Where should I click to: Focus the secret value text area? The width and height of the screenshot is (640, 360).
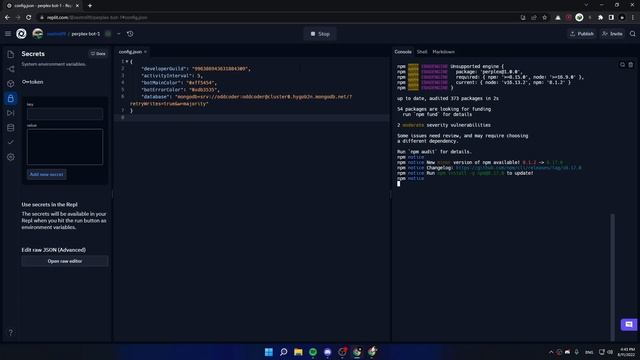coord(65,147)
